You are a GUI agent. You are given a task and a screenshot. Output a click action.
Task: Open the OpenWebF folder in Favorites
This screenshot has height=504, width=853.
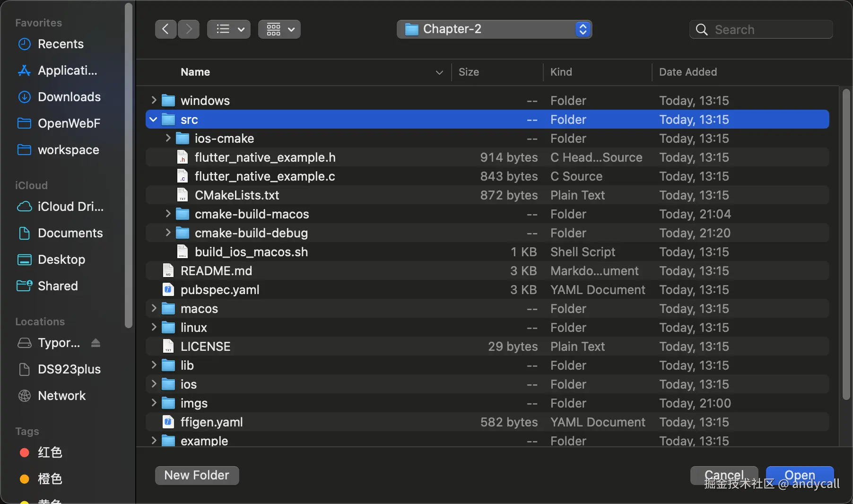(70, 123)
